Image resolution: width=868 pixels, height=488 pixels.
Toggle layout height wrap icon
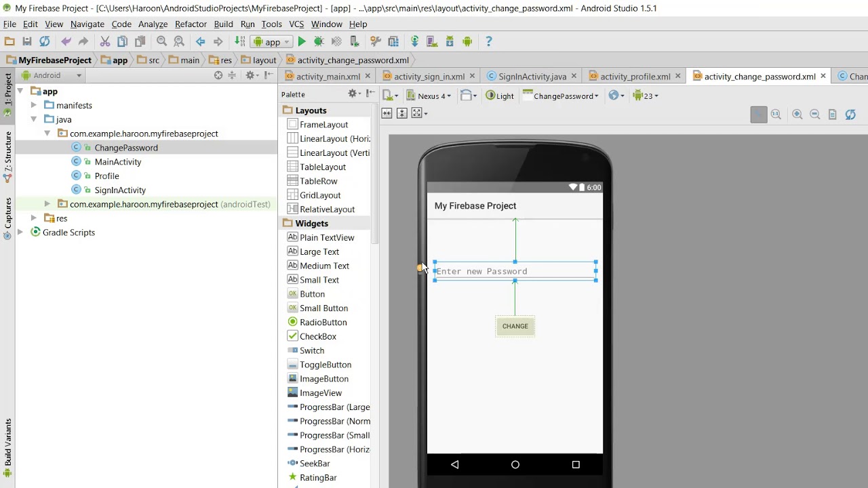tap(402, 113)
